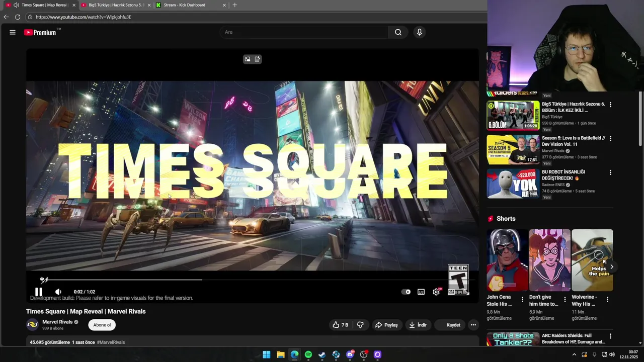Open the player settings gear
This screenshot has width=644, height=362.
tap(436, 292)
